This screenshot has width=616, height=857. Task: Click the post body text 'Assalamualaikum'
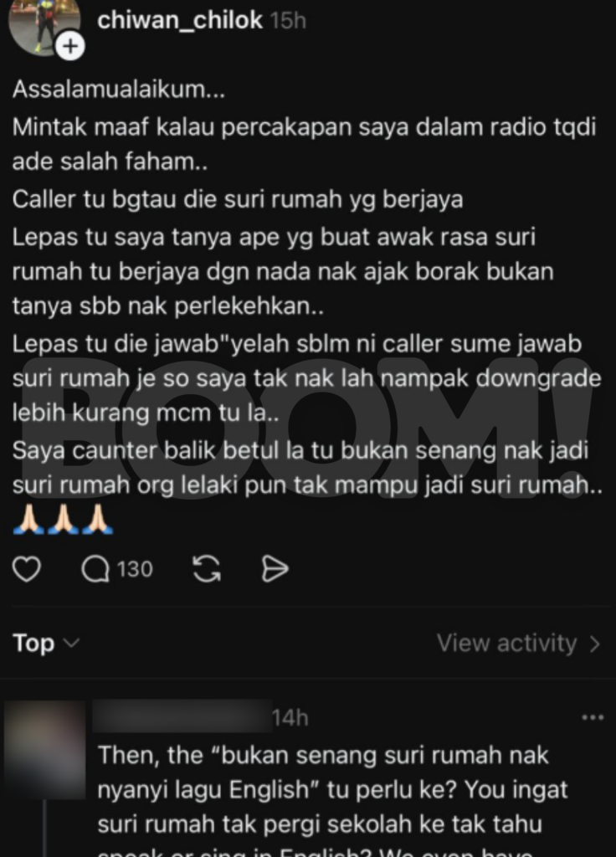pos(119,89)
